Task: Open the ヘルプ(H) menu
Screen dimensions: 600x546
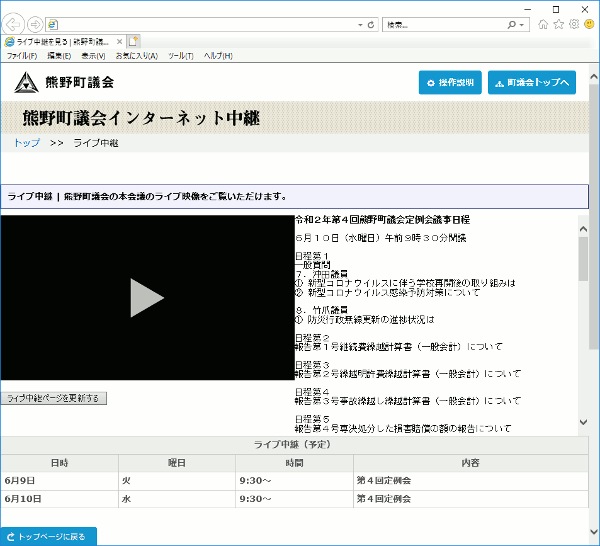Action: pos(218,56)
